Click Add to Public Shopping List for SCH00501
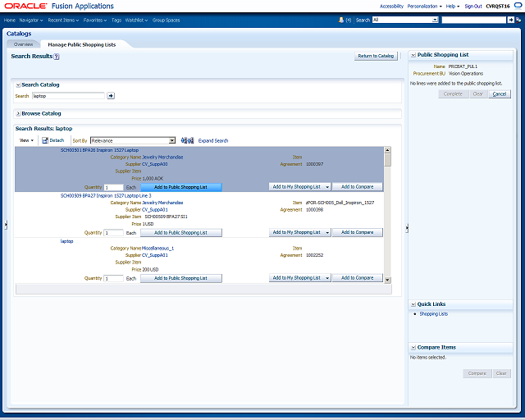The height and width of the screenshot is (420, 525). tap(180, 187)
